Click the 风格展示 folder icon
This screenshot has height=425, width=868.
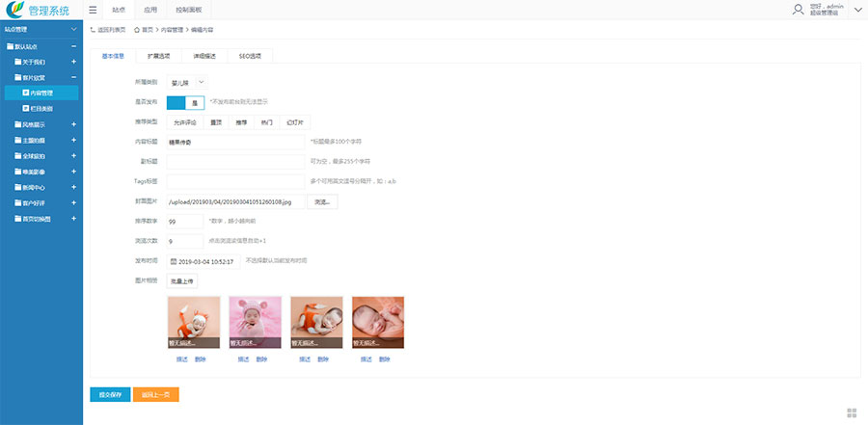[17, 124]
